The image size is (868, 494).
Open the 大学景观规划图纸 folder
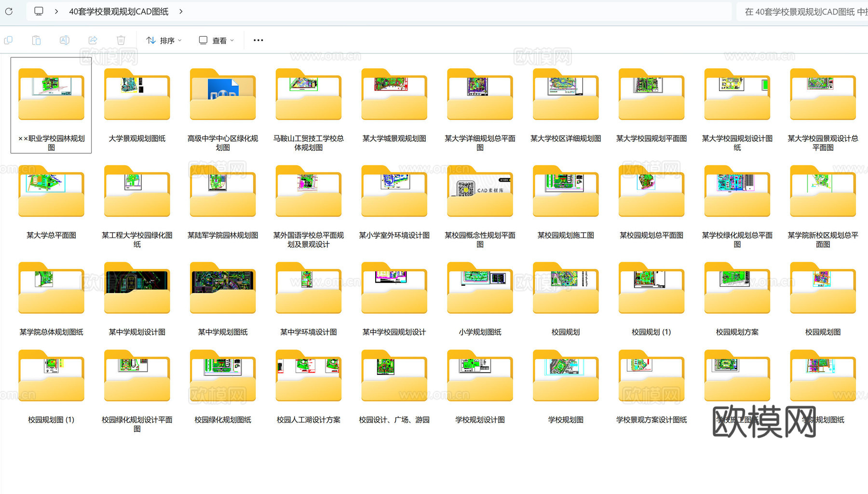click(136, 94)
